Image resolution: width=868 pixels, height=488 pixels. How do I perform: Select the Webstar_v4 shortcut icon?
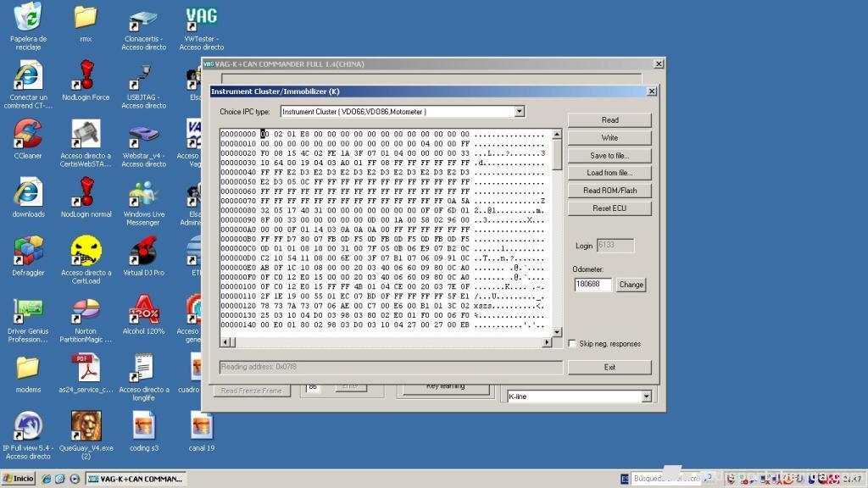(143, 135)
